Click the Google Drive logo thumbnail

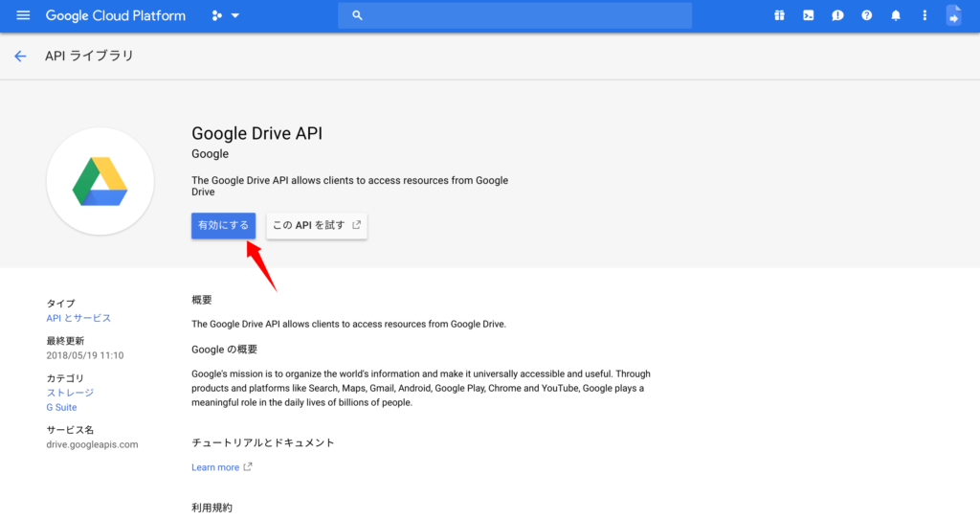pos(100,181)
